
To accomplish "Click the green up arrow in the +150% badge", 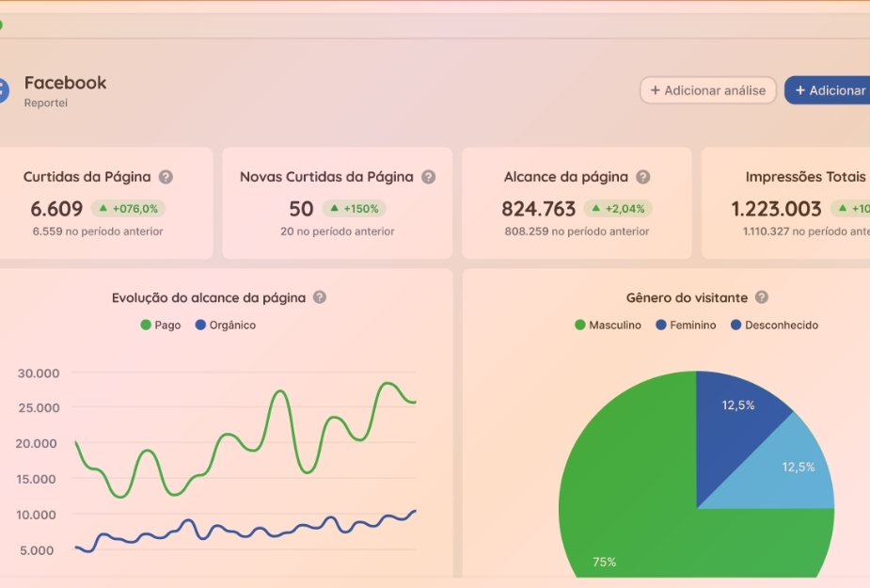I will pyautogui.click(x=334, y=209).
